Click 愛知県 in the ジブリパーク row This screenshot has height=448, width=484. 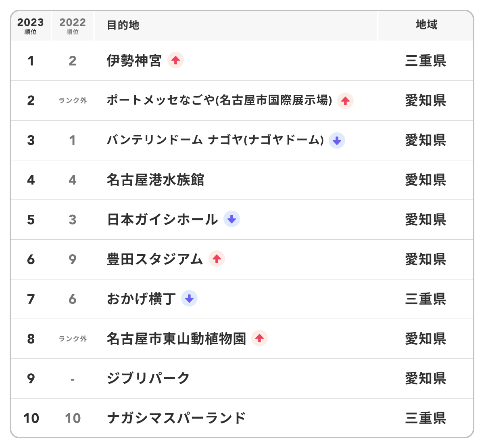(x=426, y=379)
